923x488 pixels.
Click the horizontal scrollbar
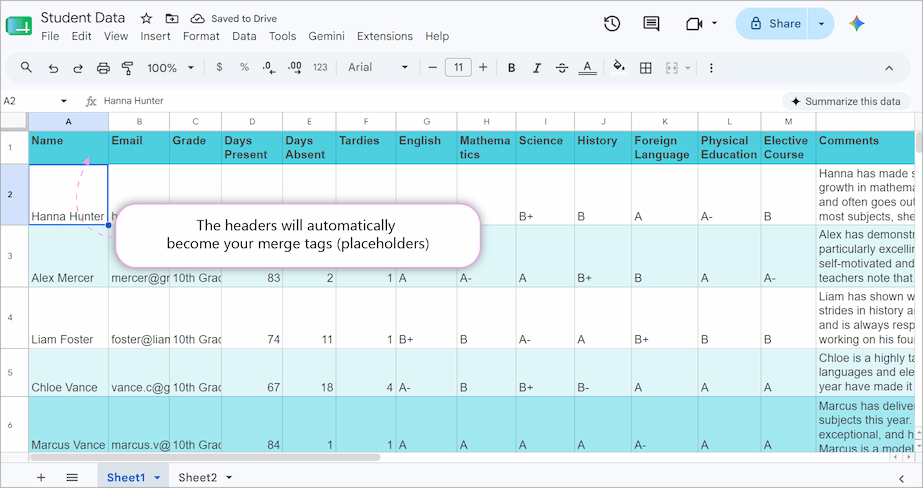coord(205,457)
